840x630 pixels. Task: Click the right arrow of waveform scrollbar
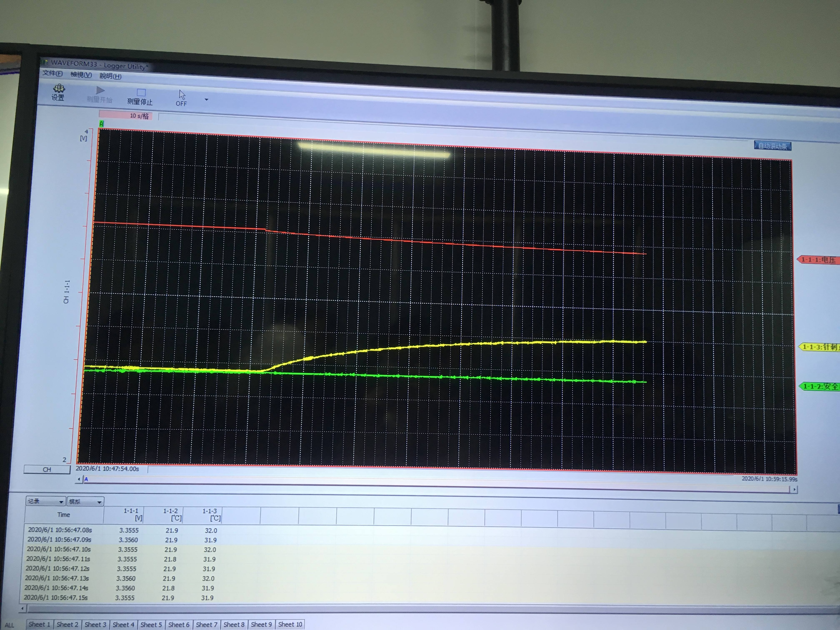click(x=794, y=490)
